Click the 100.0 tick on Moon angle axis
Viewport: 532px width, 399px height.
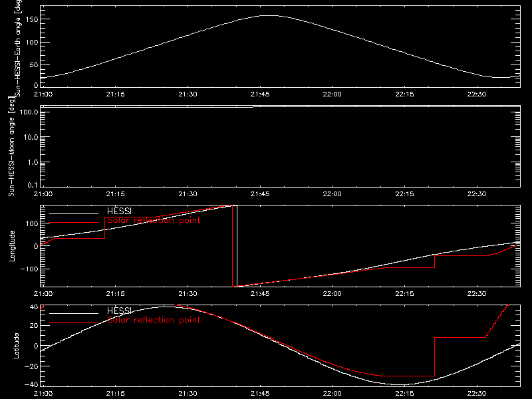tap(29, 112)
